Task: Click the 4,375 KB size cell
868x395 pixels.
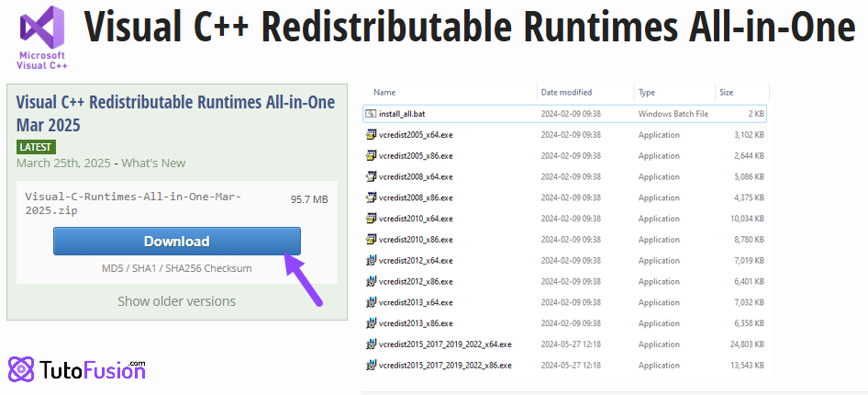Action: 749,197
